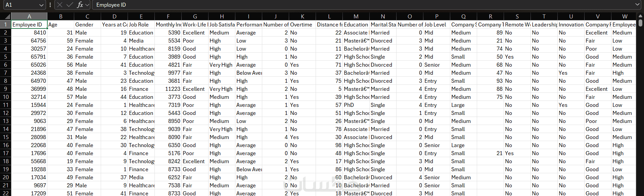Select column M header
Image resolution: width=644 pixels, height=196 pixels.
pyautogui.click(x=356, y=16)
